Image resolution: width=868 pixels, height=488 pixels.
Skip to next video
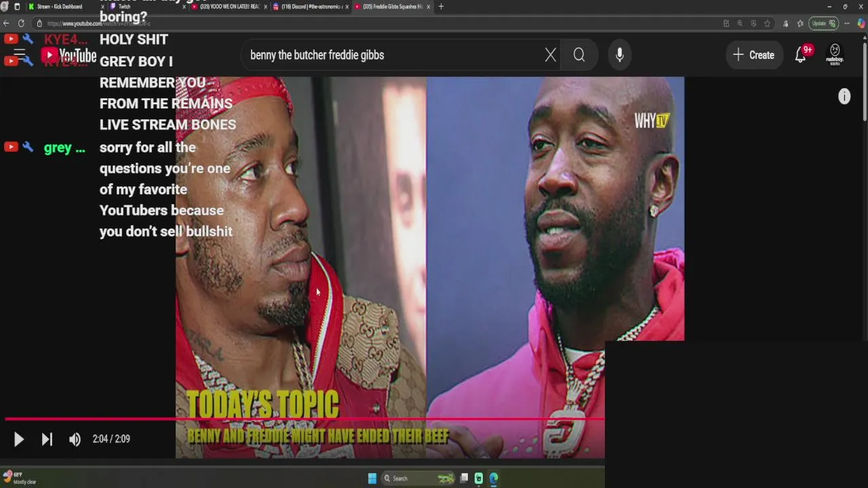click(x=47, y=439)
